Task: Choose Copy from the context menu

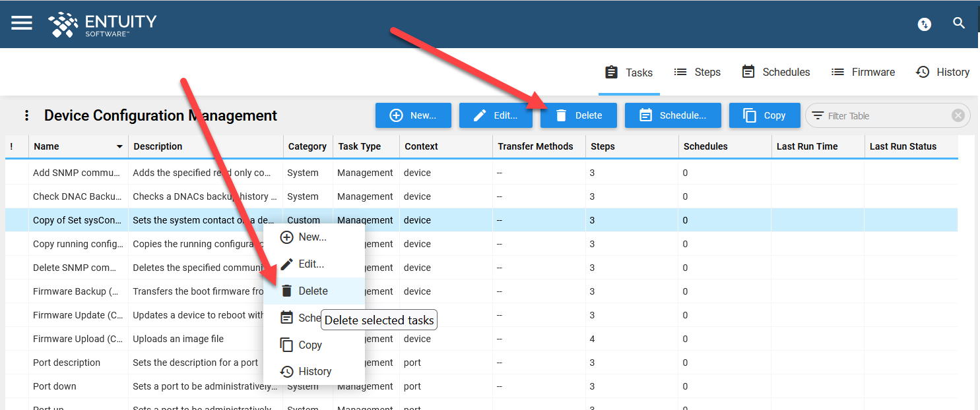Action: 314,345
